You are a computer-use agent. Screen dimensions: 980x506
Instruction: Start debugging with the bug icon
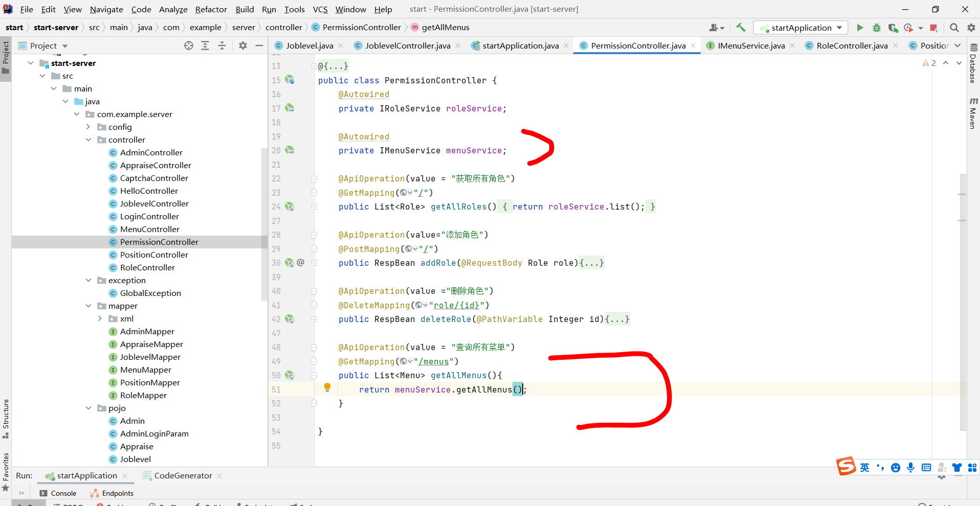pyautogui.click(x=877, y=28)
